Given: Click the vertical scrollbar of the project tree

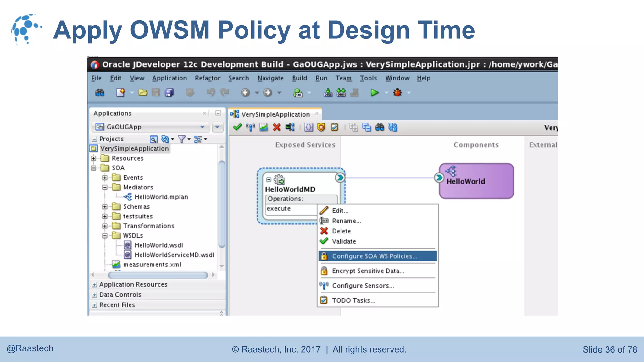Looking at the screenshot, I should point(221,204).
